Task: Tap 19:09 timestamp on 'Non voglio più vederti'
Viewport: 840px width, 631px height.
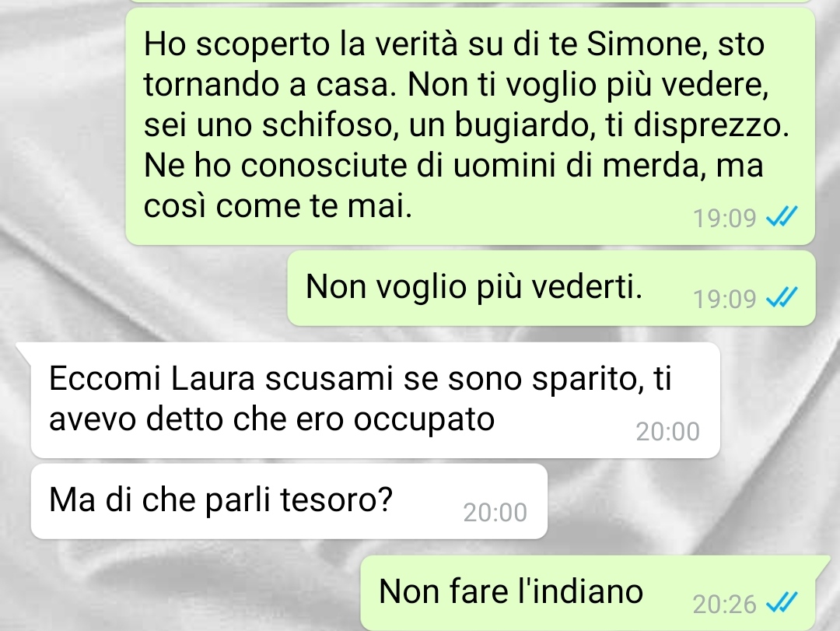Action: [724, 299]
